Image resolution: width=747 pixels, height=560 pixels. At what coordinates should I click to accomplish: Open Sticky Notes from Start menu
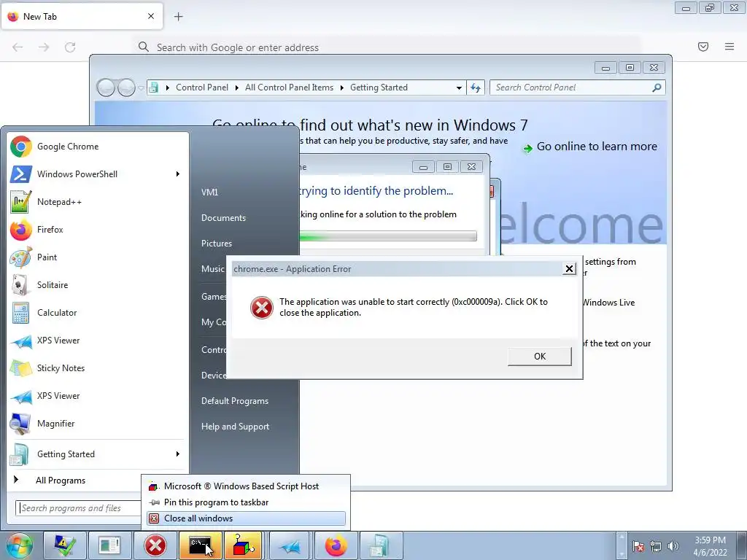coord(98,368)
